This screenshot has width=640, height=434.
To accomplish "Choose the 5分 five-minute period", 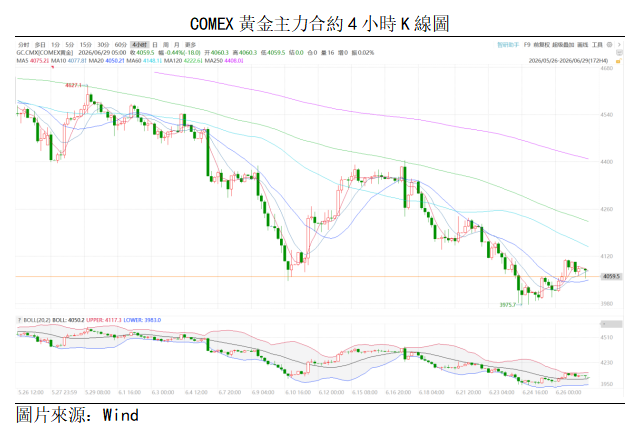I will [x=70, y=45].
